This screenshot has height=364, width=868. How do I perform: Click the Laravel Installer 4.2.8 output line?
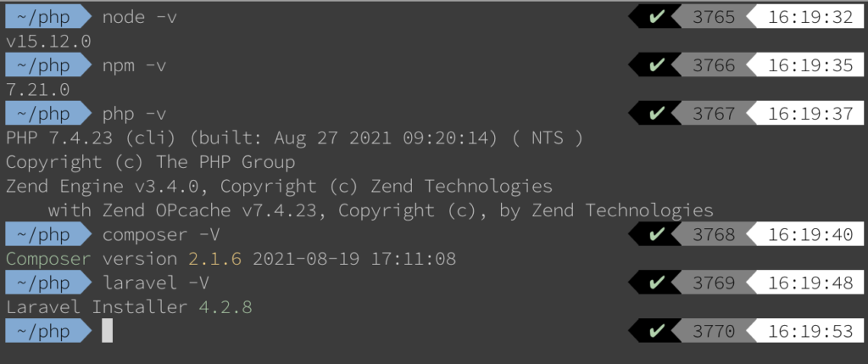coord(129,307)
